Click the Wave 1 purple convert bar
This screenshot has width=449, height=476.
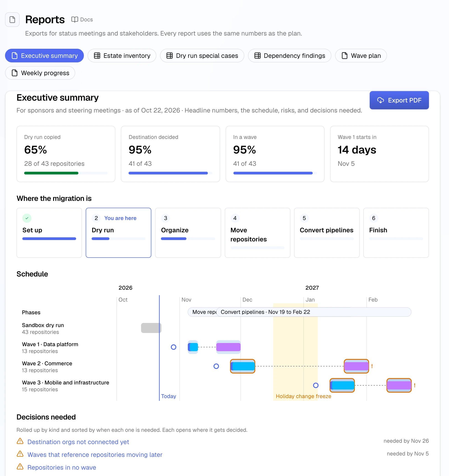tap(228, 347)
